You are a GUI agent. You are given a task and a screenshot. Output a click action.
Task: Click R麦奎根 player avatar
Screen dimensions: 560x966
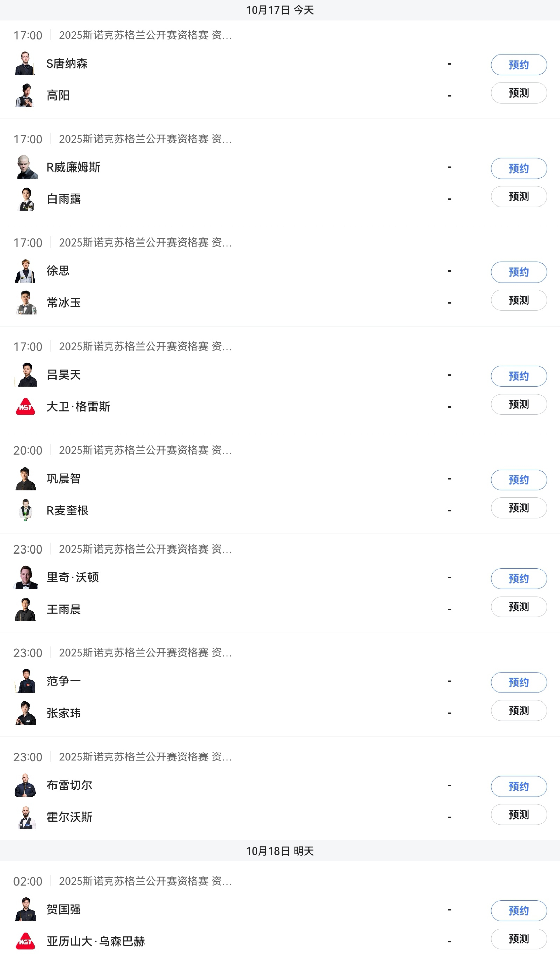[25, 510]
